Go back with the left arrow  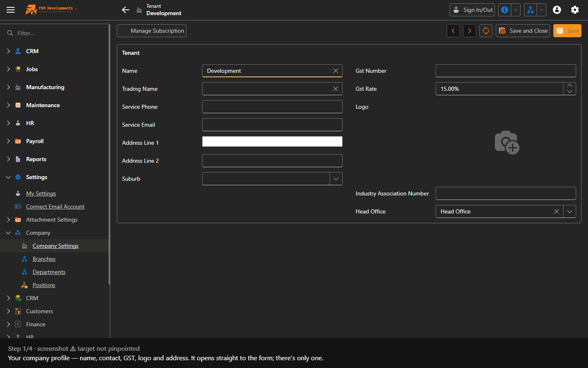point(126,10)
